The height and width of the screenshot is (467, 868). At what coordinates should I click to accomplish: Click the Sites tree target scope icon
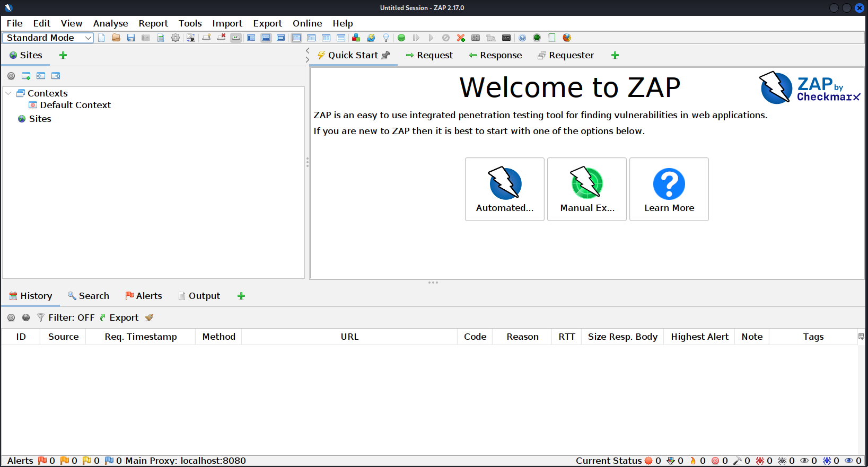[x=11, y=76]
